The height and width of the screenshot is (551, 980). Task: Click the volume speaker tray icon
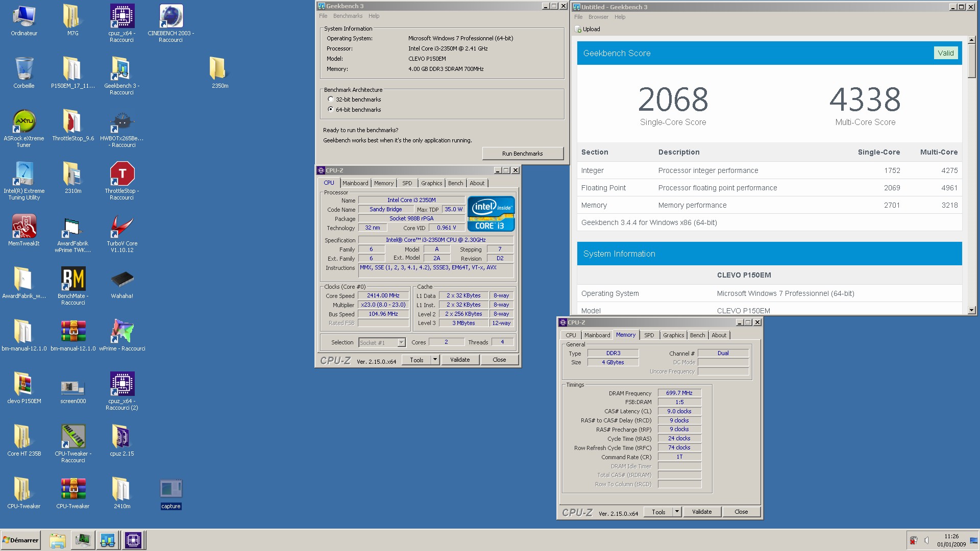[x=926, y=540]
